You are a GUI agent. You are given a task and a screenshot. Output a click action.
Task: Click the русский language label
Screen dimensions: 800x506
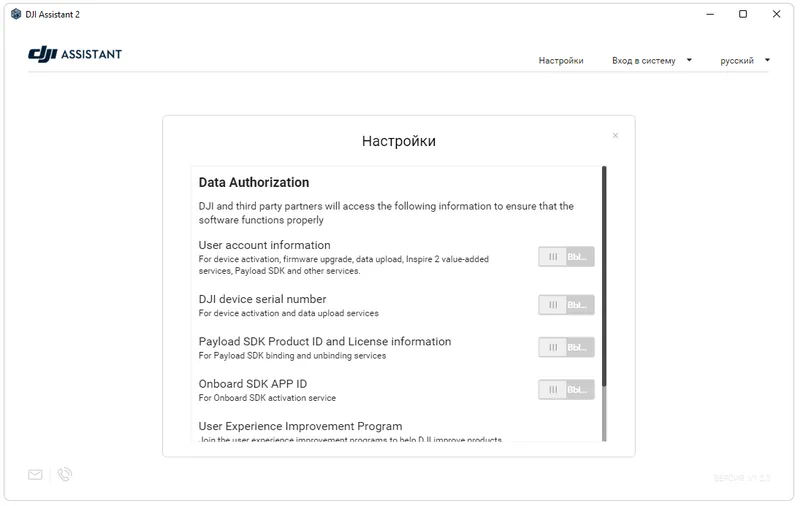[737, 61]
